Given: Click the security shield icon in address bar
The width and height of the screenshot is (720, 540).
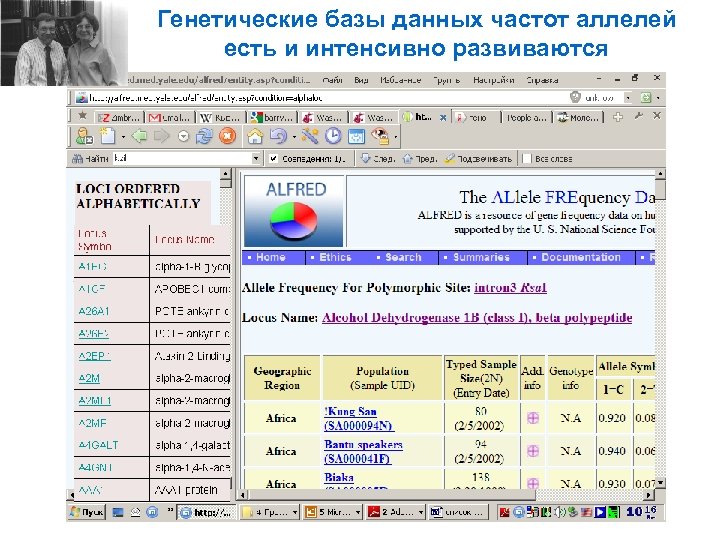Looking at the screenshot, I should coord(575,97).
